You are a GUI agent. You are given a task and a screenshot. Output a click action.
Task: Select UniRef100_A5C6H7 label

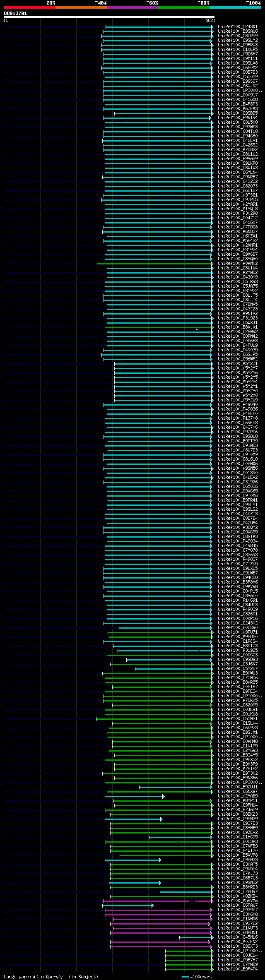click(x=238, y=54)
